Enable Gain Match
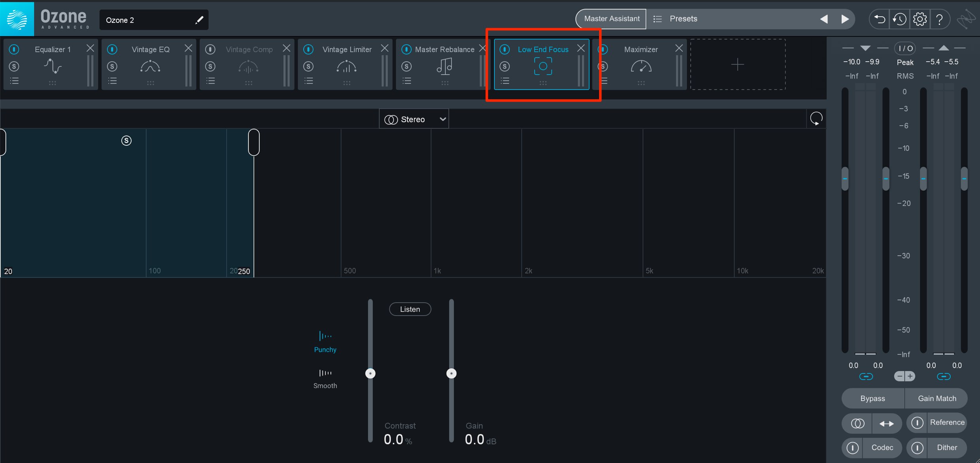Screen dimensions: 980x463 tap(937, 398)
